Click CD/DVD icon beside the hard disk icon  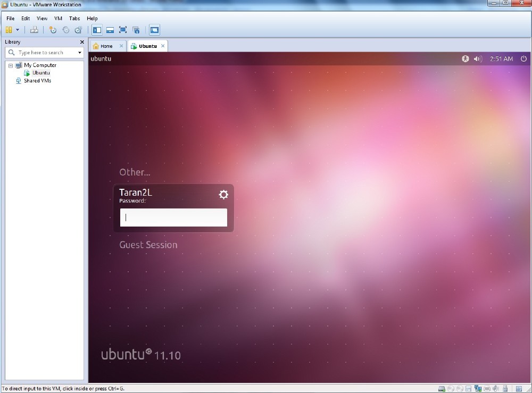(x=451, y=389)
